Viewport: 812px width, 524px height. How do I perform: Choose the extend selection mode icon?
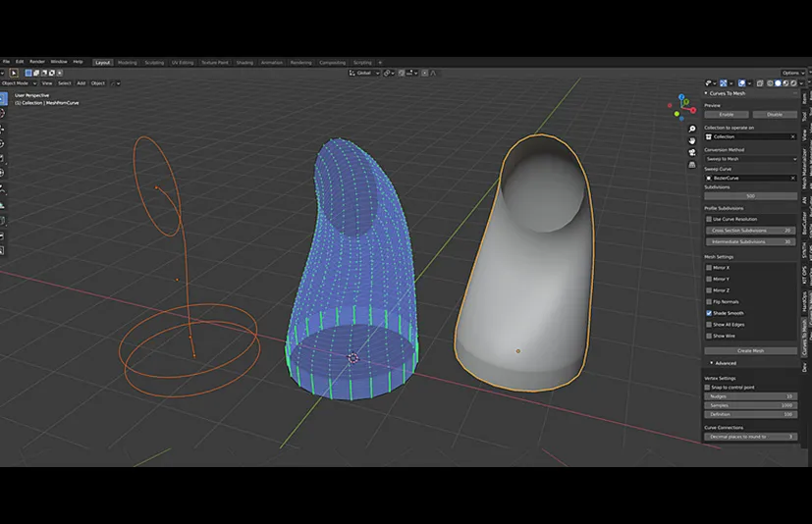(36, 73)
